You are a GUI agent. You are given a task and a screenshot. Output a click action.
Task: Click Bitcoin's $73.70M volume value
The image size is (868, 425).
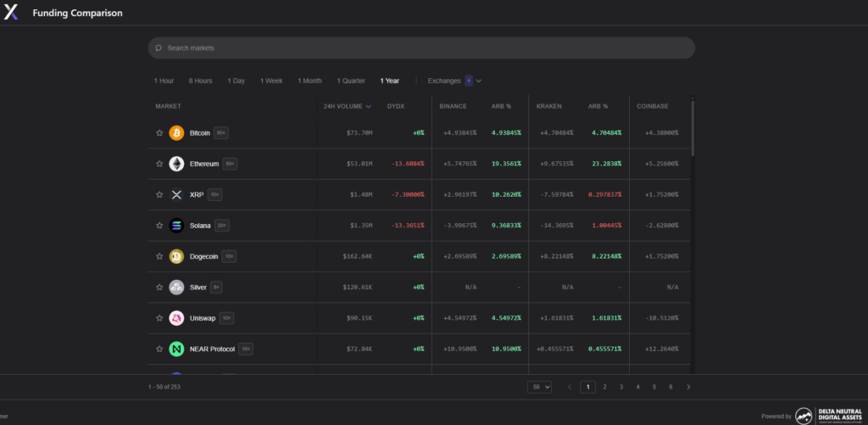pos(359,133)
